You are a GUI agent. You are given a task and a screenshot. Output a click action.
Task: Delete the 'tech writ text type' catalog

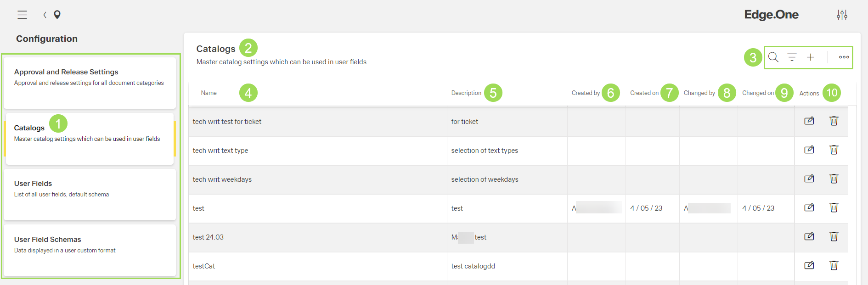834,150
